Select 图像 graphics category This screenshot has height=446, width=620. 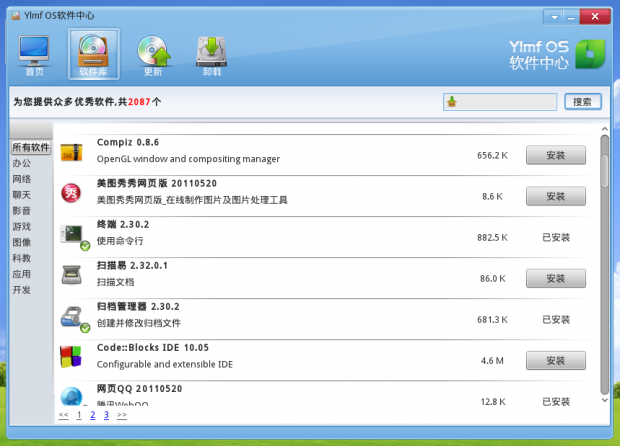(x=21, y=242)
